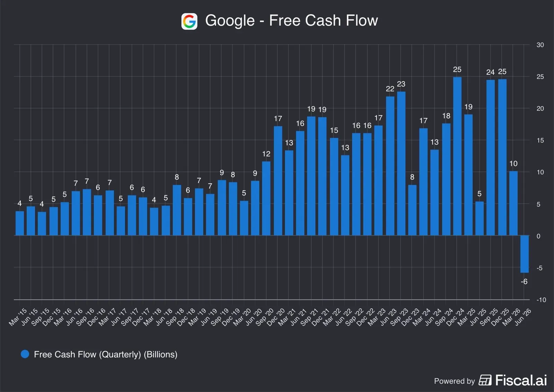Select the Jun '25 bar labeled 5

(480, 219)
